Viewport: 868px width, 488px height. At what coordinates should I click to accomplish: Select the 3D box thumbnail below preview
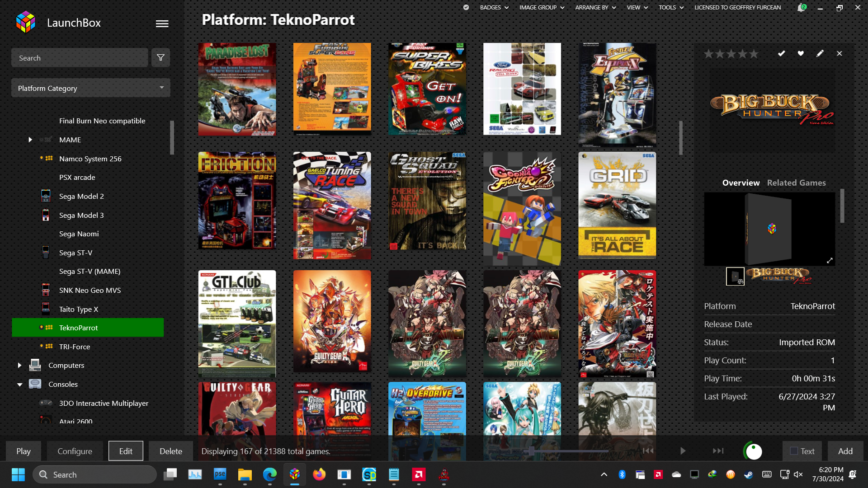(x=735, y=276)
